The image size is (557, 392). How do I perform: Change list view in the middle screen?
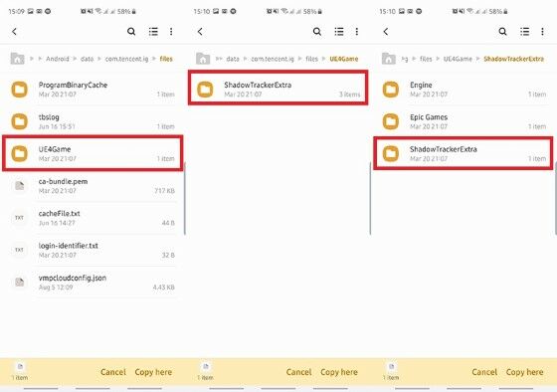click(x=339, y=32)
